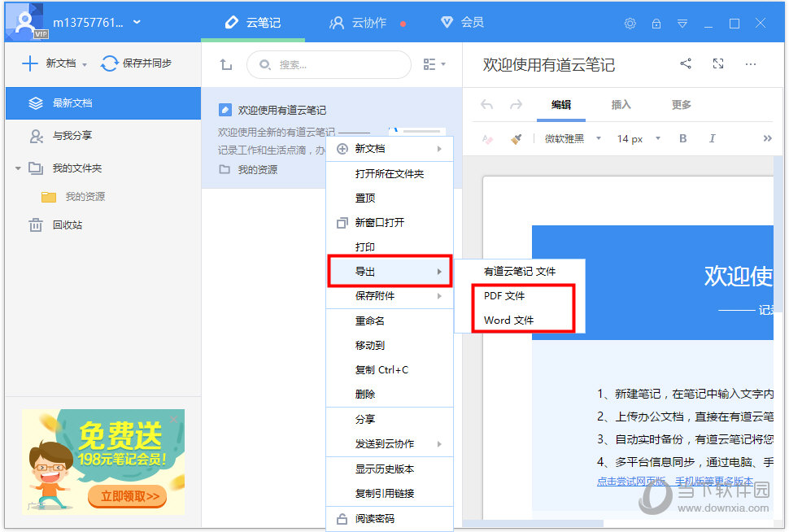Open the funnel menu icon in title bar
Screen dimensions: 789x532
coord(682,23)
